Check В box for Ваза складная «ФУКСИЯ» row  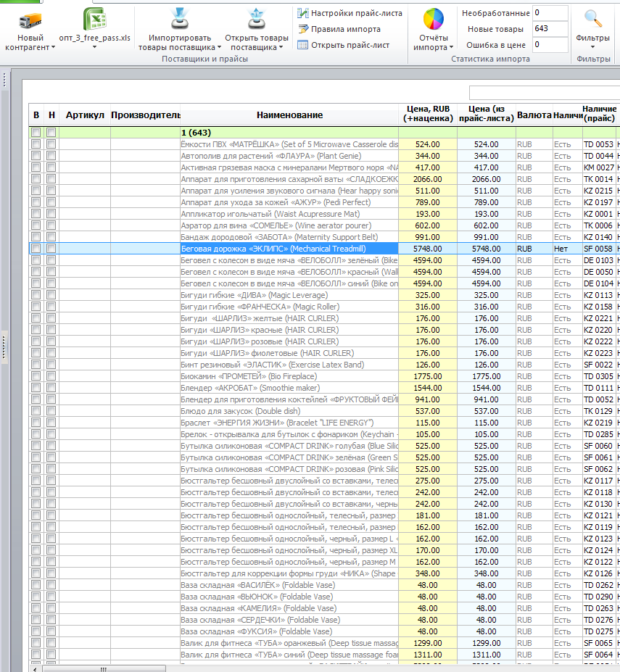[x=36, y=631]
